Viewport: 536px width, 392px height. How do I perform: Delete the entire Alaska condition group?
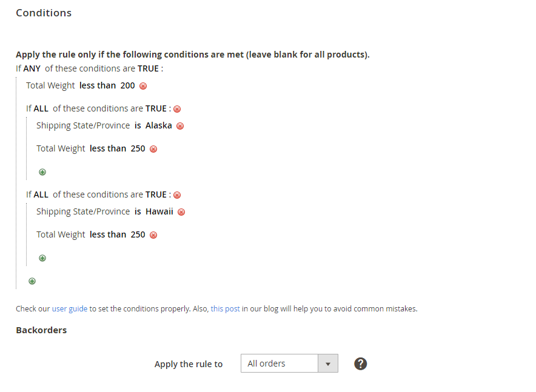177,109
